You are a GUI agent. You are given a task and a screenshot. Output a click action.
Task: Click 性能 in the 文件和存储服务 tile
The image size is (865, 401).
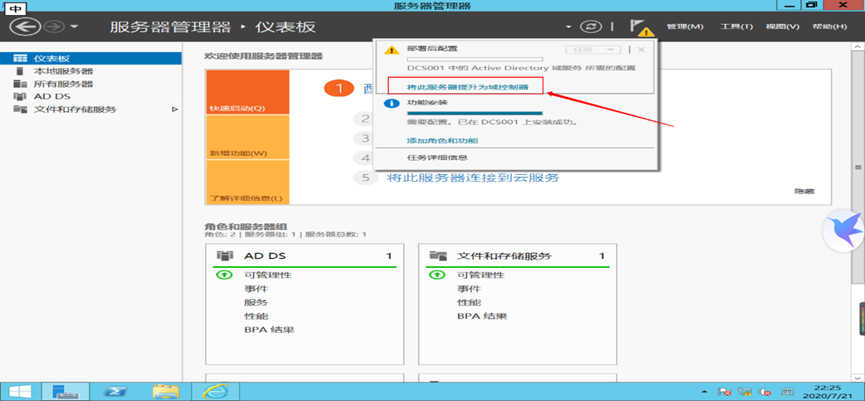(468, 302)
